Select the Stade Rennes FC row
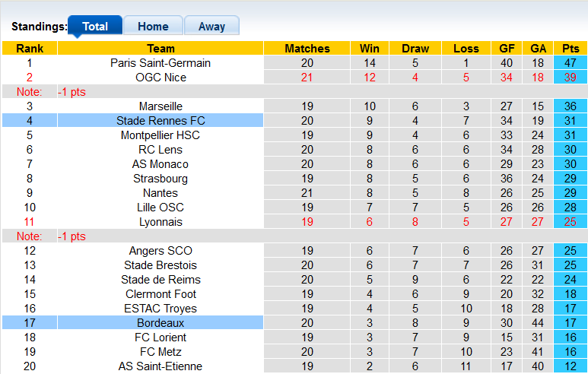 tap(161, 121)
